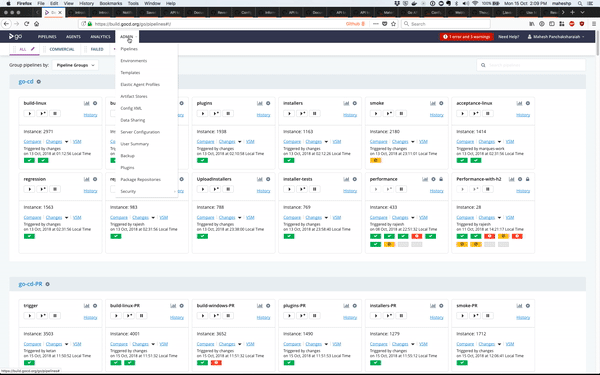Open macOS Spotlight search icon
Image resolution: width=600 pixels, height=375 pixels.
click(580, 3)
